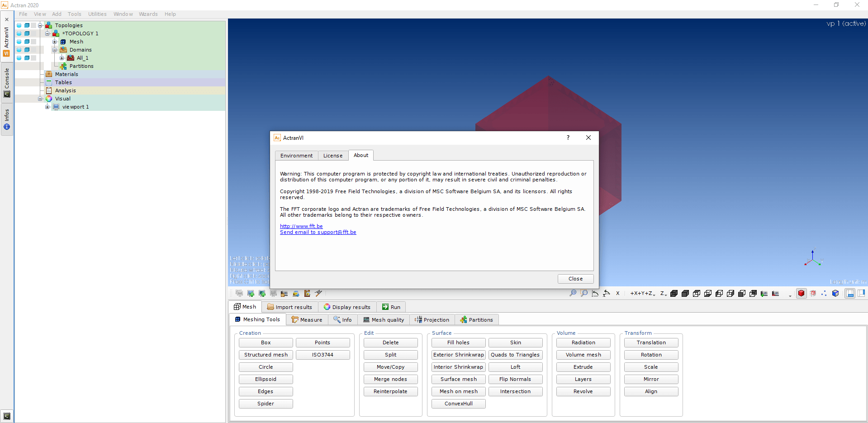Click the first viewport monitor icon in toolbar
The width and height of the screenshot is (868, 423).
pos(239,293)
